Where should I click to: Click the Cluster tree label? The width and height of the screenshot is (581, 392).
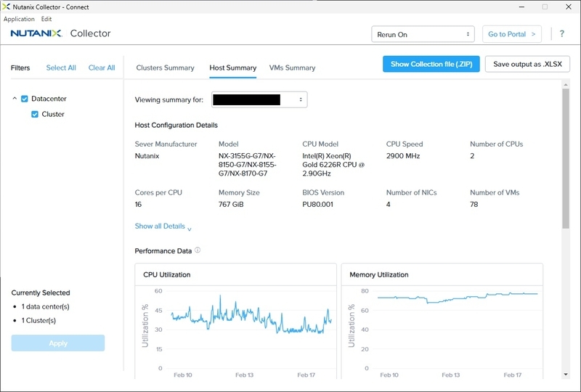(53, 114)
